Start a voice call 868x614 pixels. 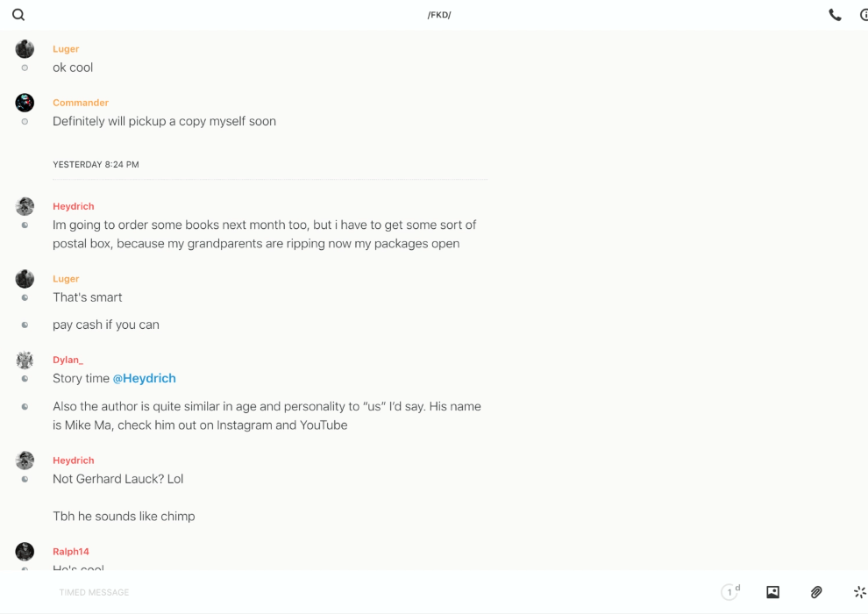pyautogui.click(x=835, y=15)
